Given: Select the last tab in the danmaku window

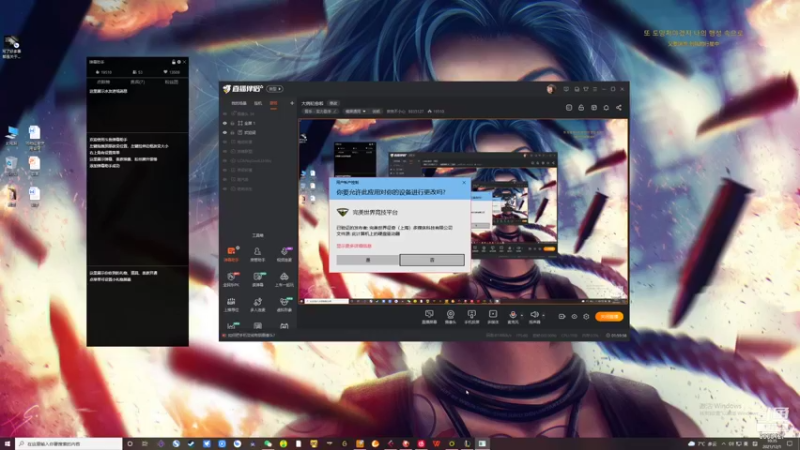Looking at the screenshot, I should 171,82.
